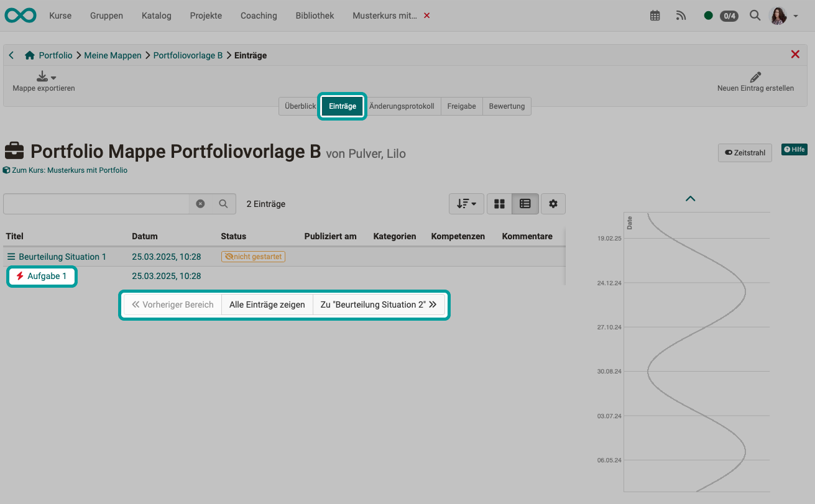Click the RSS feed icon
815x504 pixels.
681,15
